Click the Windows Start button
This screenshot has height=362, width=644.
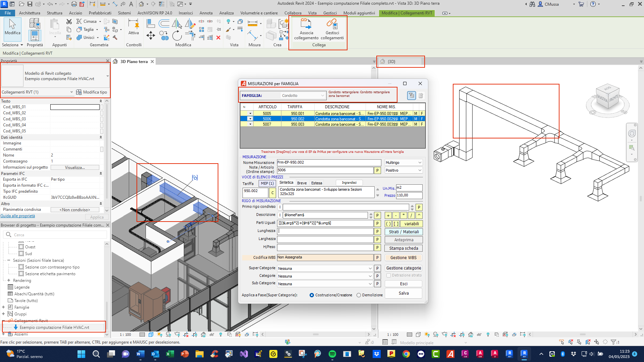(x=81, y=354)
